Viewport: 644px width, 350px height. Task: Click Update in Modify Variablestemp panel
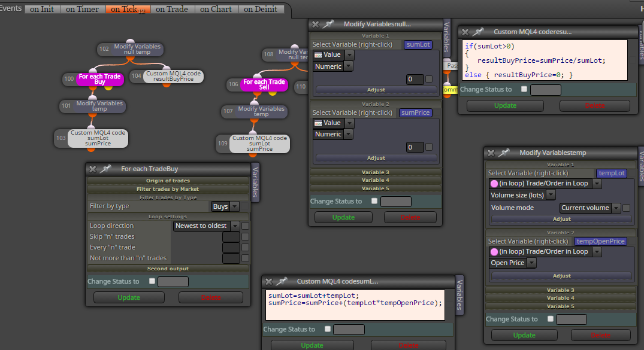click(524, 335)
